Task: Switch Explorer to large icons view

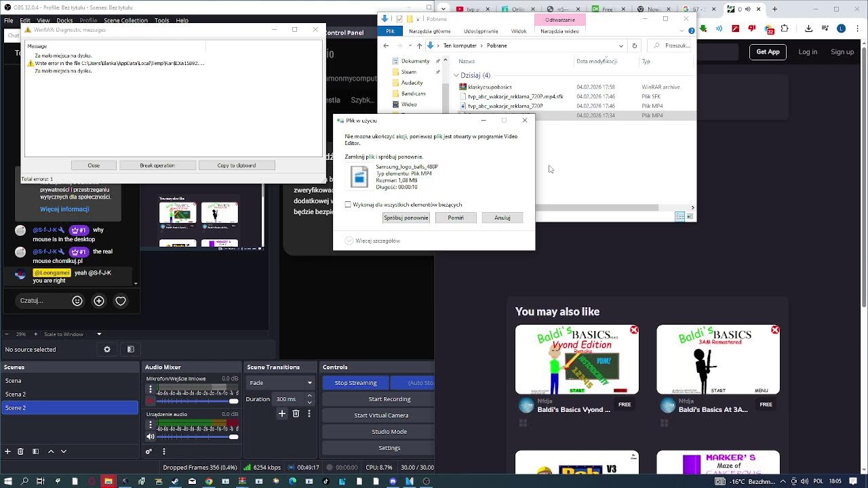Action: click(x=690, y=216)
